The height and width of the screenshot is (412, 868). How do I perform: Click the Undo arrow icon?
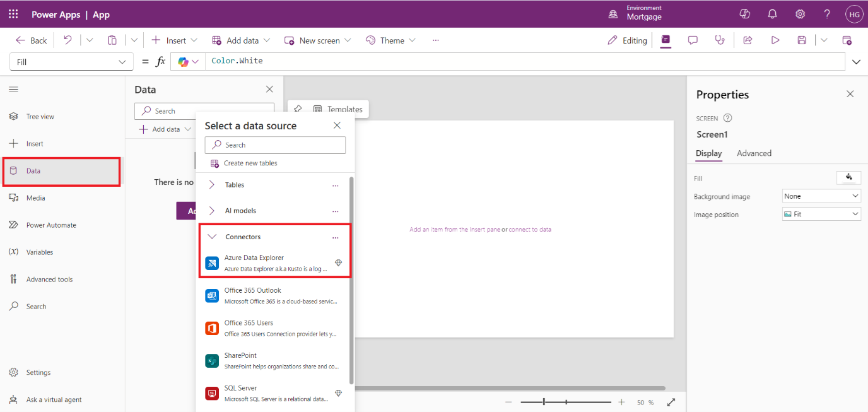click(67, 40)
